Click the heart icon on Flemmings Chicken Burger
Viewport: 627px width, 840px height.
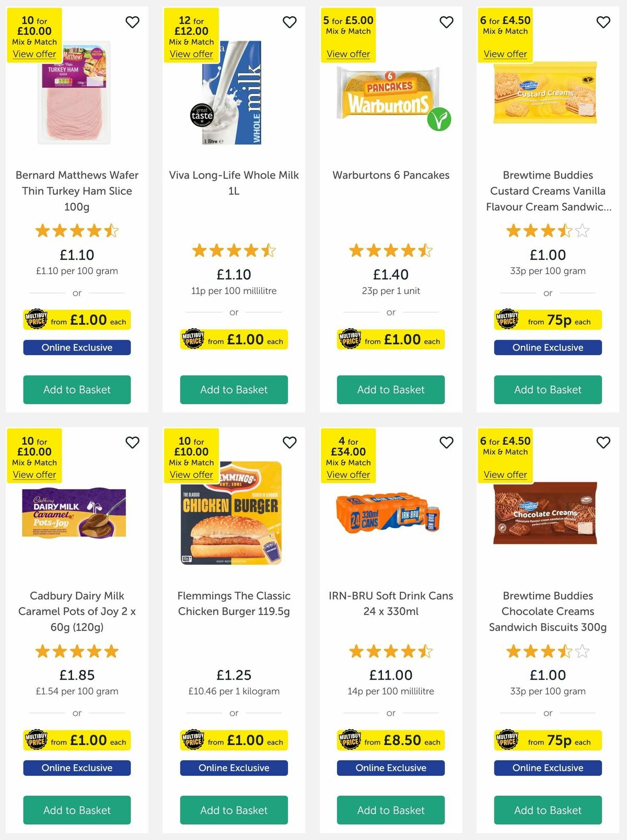tap(289, 442)
